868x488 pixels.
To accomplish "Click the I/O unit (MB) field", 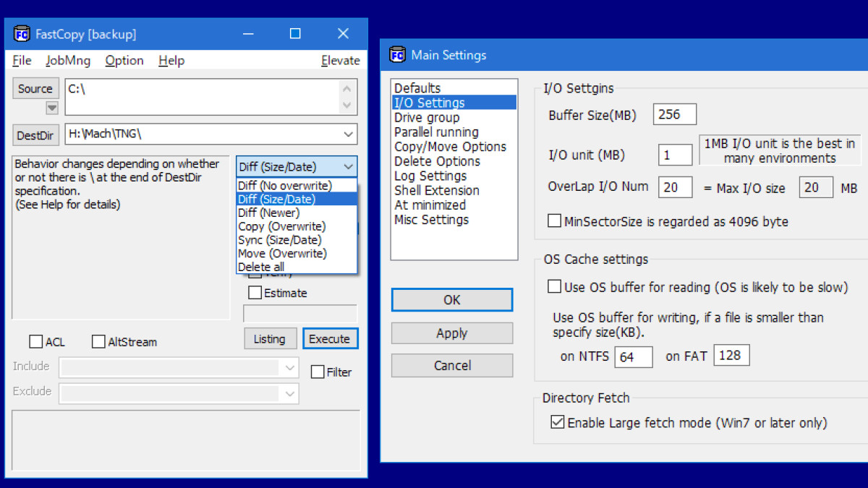I will point(675,155).
